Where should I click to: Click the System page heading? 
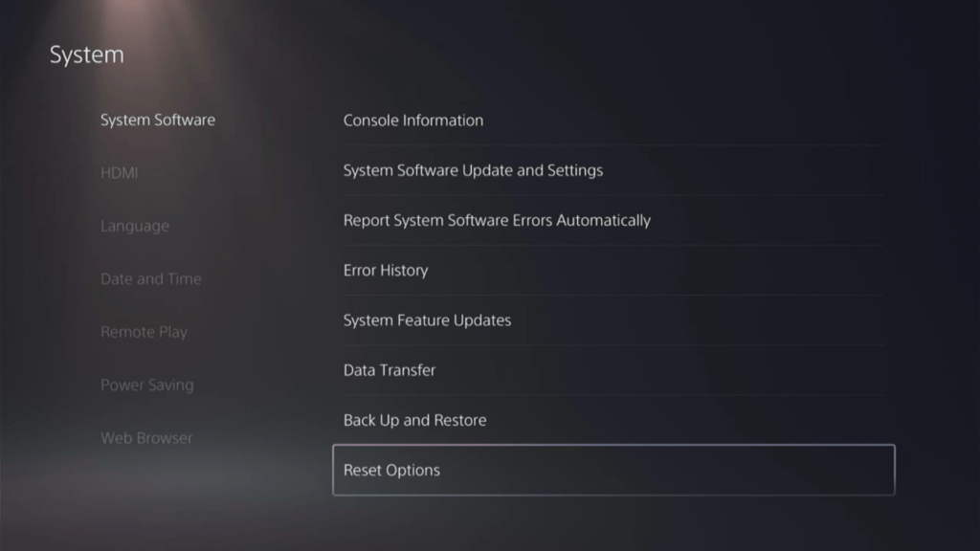(x=86, y=55)
